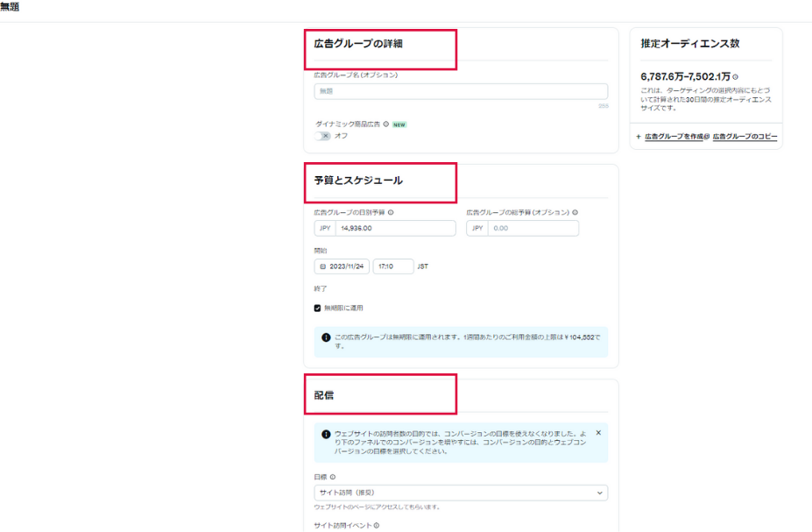This screenshot has width=812, height=532.
Task: Edit the start time field showing 17:10
Action: click(x=394, y=265)
